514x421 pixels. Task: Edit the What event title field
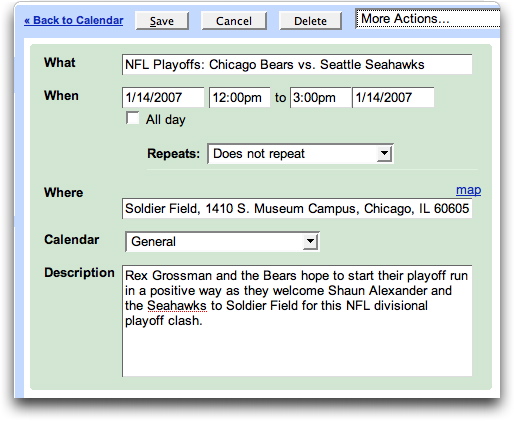(297, 64)
